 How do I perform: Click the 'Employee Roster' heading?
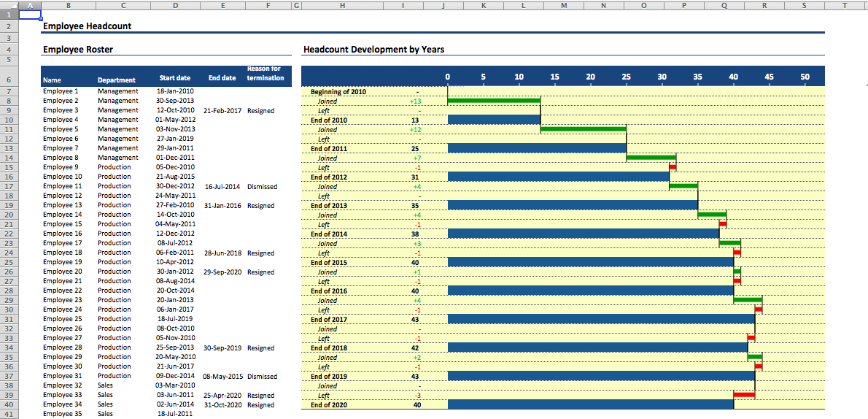click(77, 50)
